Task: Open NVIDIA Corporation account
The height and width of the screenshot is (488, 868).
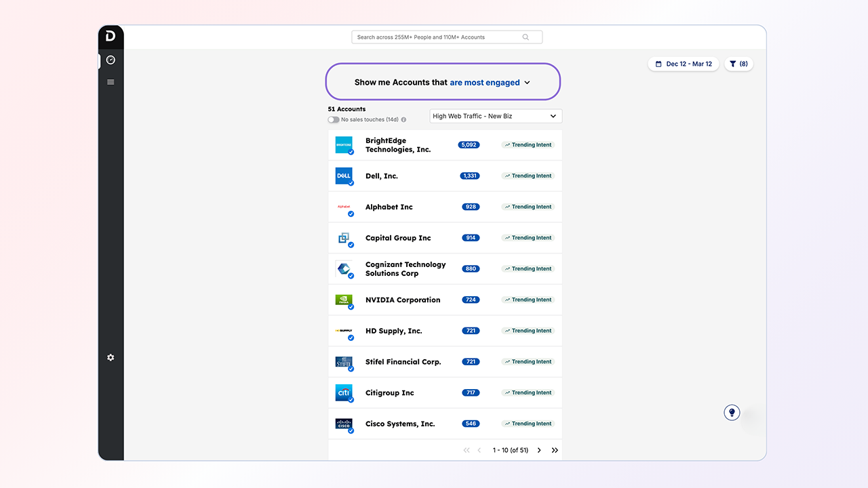Action: (403, 300)
